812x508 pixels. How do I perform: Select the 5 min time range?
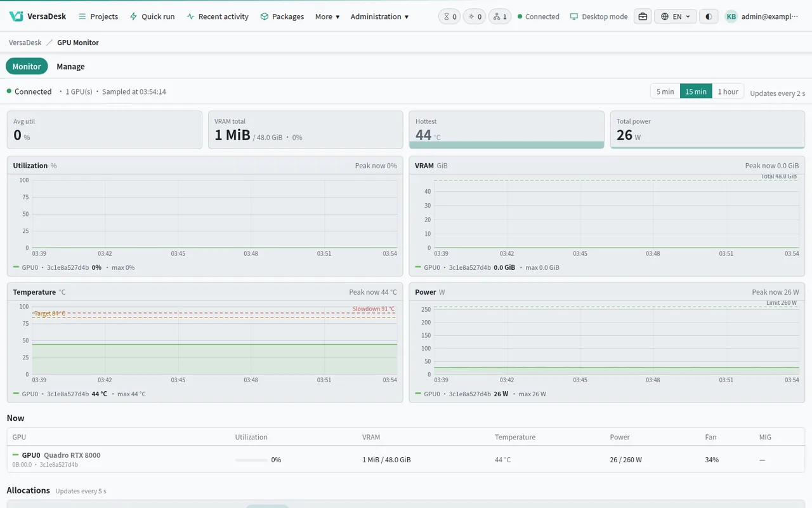pos(665,91)
